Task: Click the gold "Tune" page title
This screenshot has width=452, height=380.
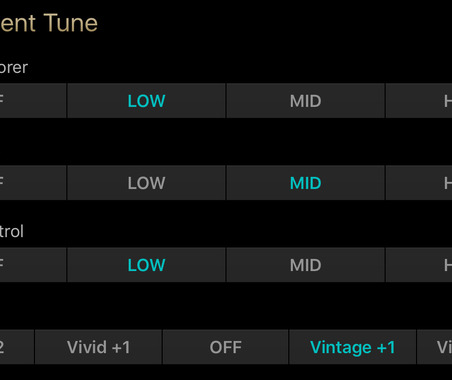Action: 70,23
